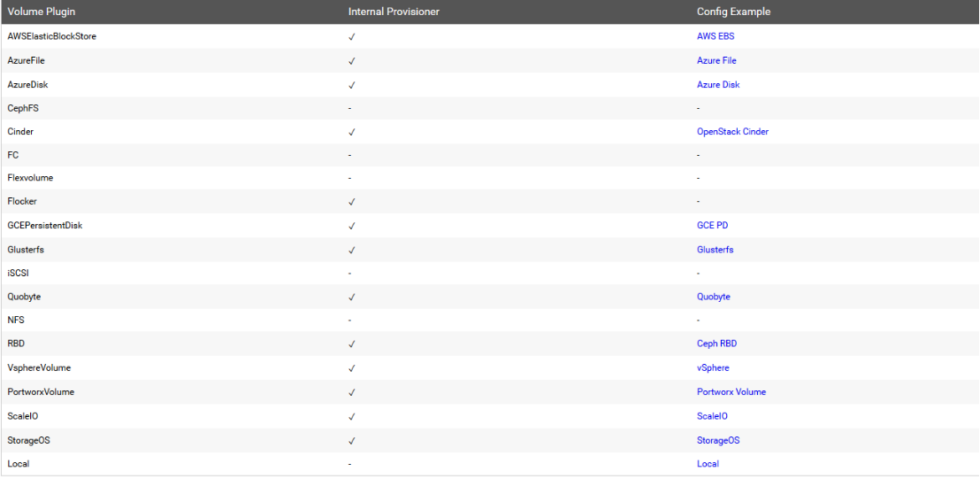Screen dimensions: 980x479
Task: Select the FC plugin cell
Action: pyautogui.click(x=13, y=155)
